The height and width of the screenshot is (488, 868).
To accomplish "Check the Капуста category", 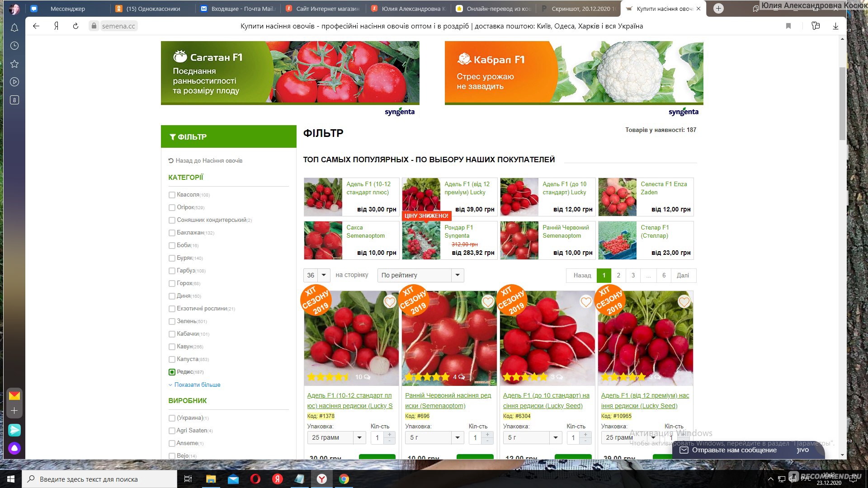I will coord(172,359).
